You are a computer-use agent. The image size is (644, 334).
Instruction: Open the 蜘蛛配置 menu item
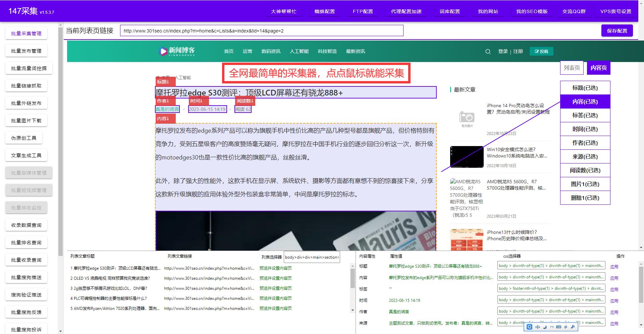[324, 11]
